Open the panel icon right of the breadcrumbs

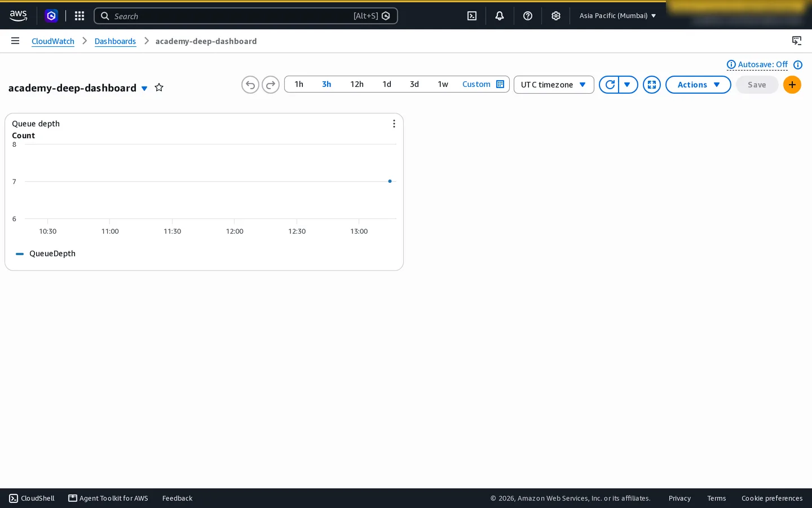point(797,41)
